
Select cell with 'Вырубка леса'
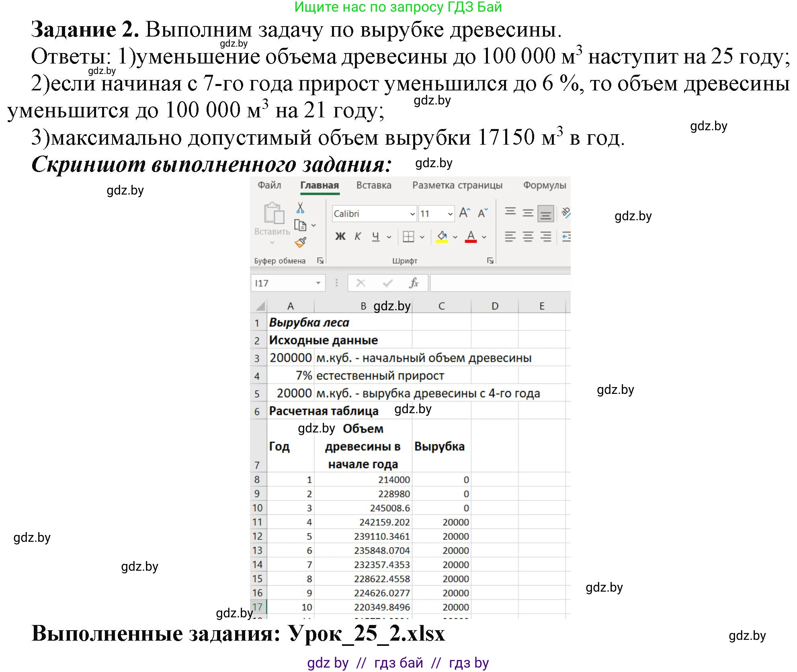(291, 322)
